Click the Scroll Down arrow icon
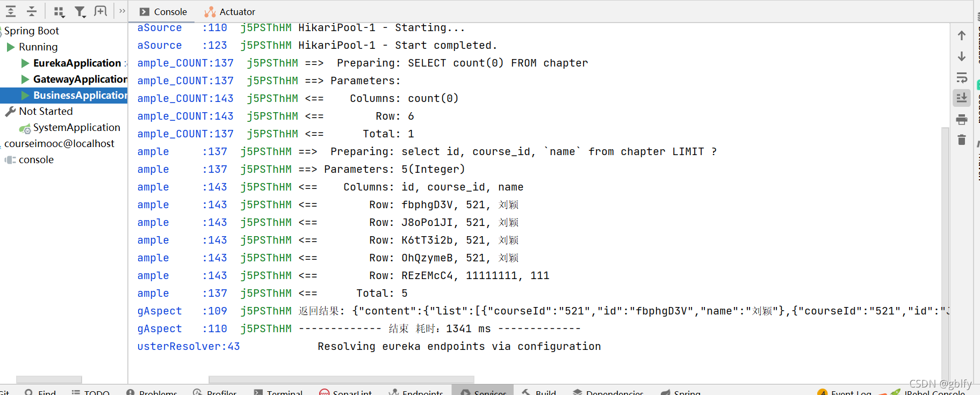The image size is (980, 395). click(x=962, y=56)
